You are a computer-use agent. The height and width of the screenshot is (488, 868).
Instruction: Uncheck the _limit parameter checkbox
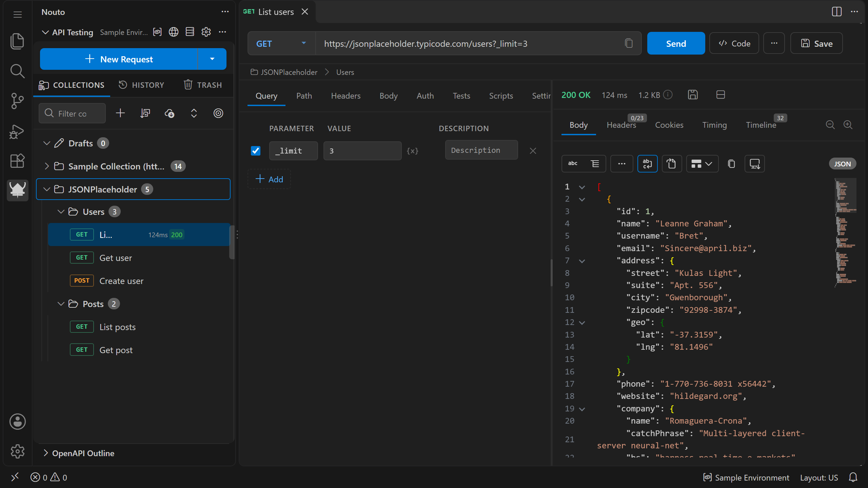point(256,151)
